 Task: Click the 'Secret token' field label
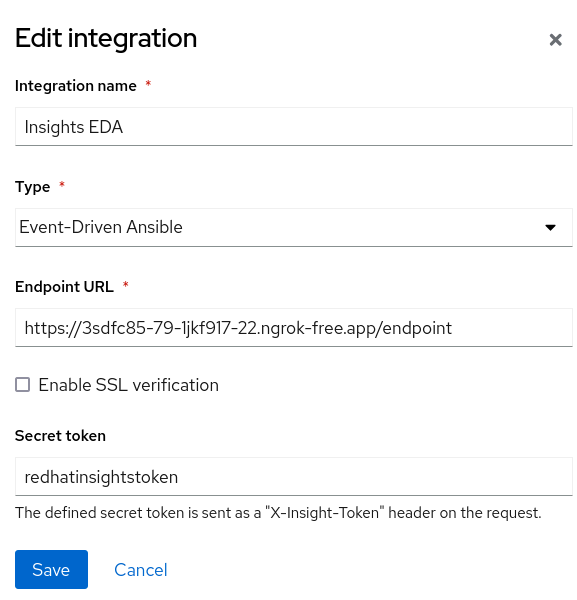click(60, 436)
